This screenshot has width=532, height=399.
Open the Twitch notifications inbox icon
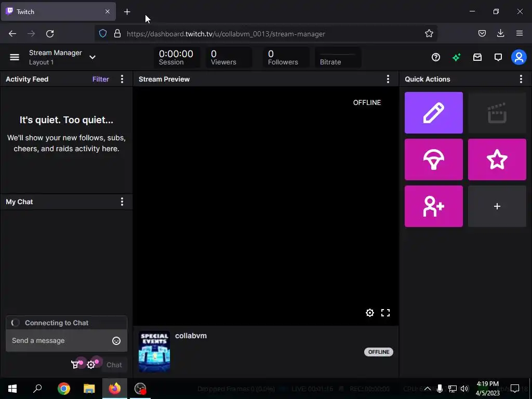click(477, 57)
